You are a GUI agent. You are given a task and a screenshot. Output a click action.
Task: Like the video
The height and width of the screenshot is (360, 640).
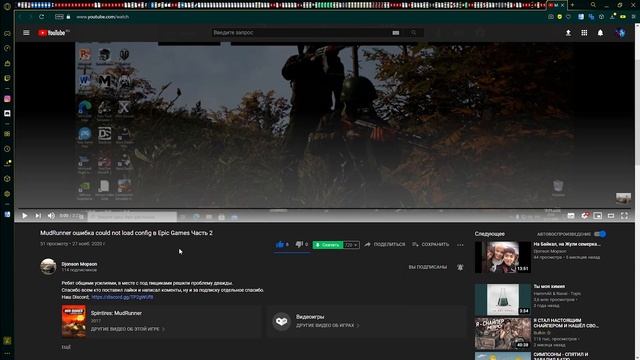coord(280,244)
